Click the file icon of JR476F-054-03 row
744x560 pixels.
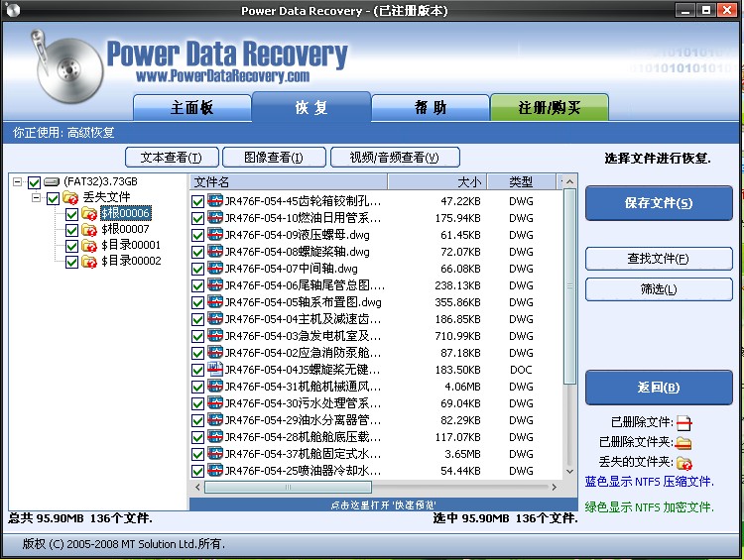215,336
